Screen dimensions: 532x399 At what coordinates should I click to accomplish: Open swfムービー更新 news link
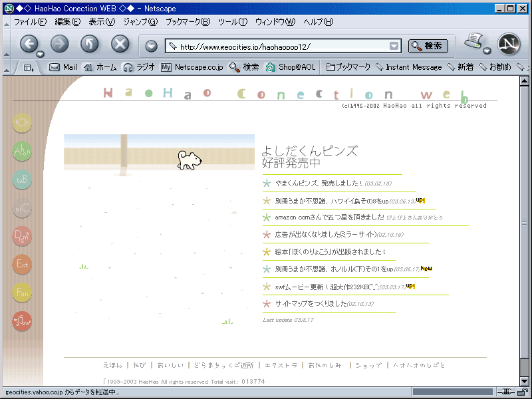click(x=327, y=287)
